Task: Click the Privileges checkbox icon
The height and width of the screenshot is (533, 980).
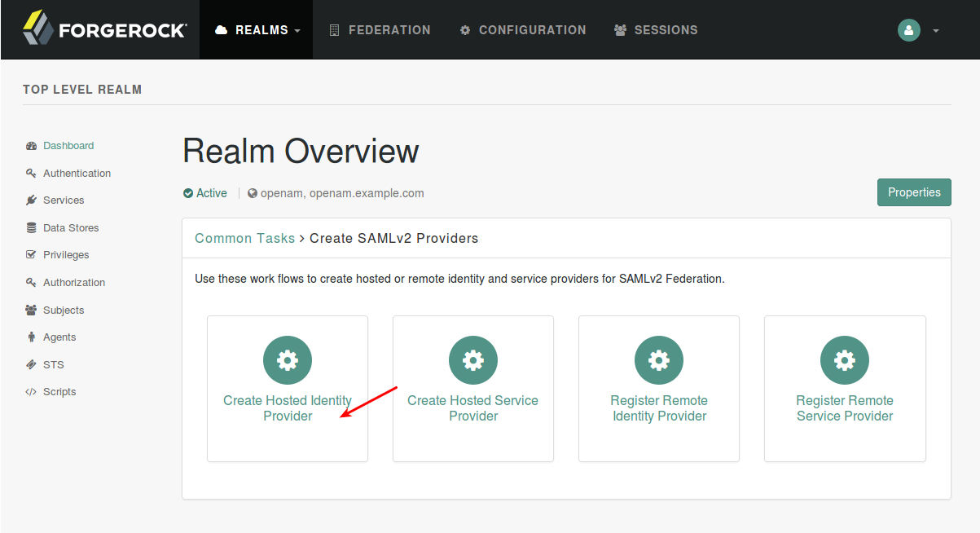Action: click(31, 255)
